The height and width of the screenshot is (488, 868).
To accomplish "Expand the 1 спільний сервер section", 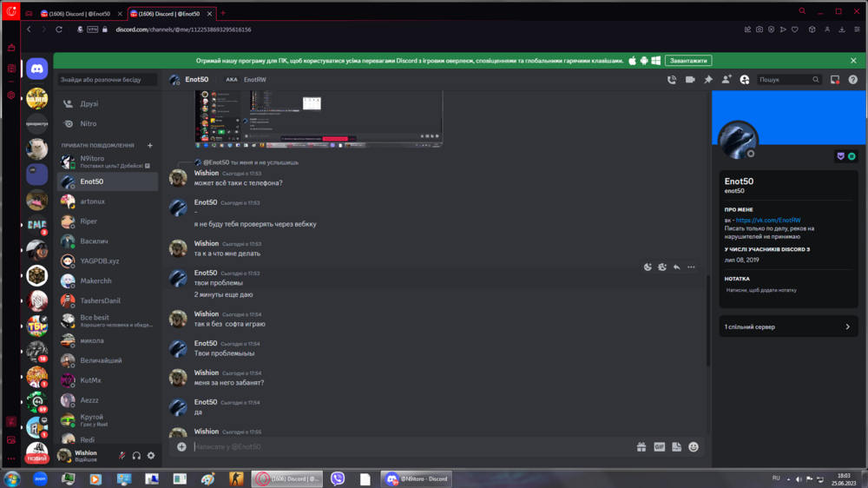I will (x=788, y=326).
